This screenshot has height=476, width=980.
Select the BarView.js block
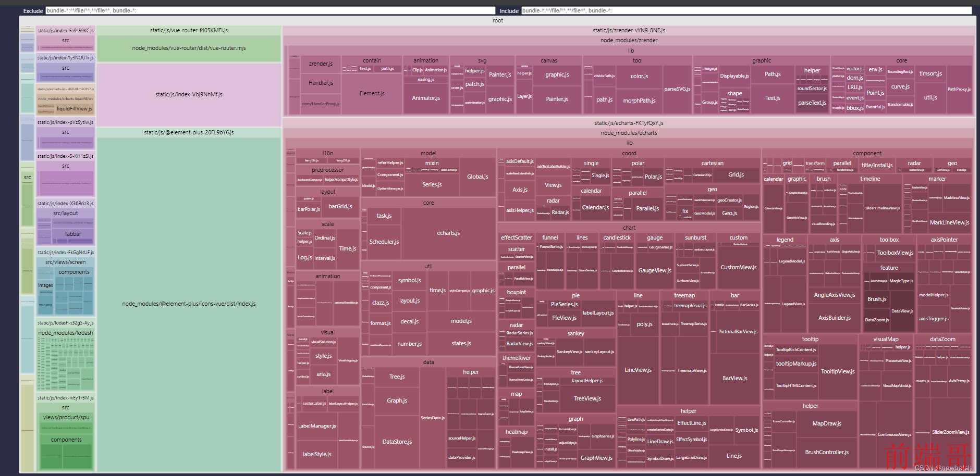(x=734, y=379)
